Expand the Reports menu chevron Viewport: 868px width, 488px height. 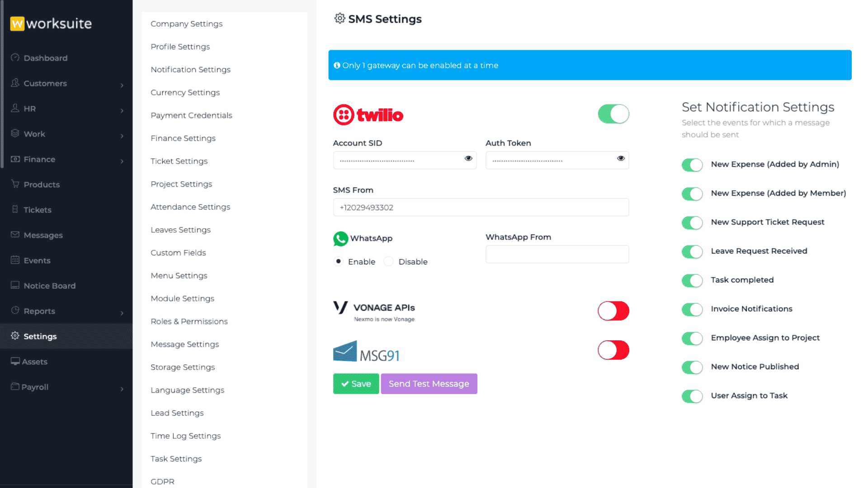pyautogui.click(x=122, y=313)
